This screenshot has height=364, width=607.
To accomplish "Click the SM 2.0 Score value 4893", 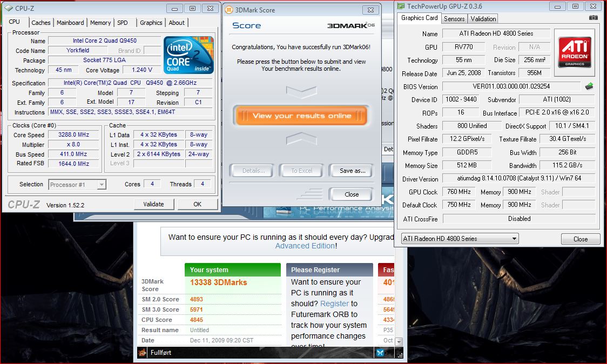I will [196, 299].
